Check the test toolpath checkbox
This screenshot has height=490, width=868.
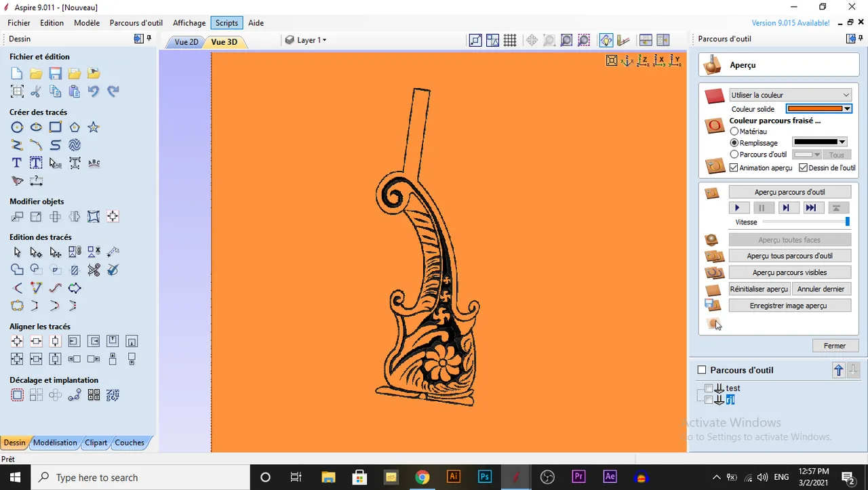pos(709,388)
